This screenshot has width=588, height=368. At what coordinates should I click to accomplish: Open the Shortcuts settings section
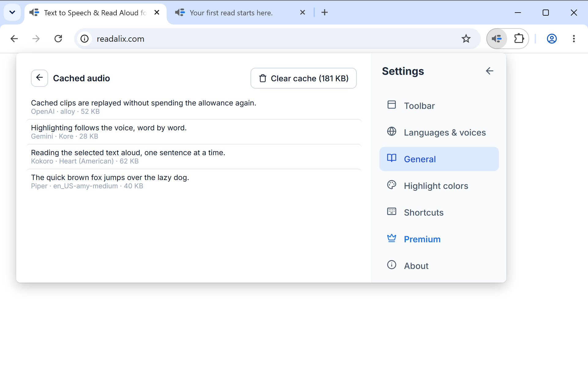pos(439,213)
